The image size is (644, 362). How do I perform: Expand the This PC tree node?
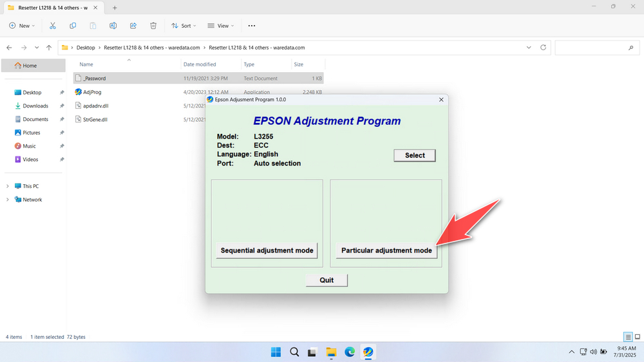[x=7, y=186]
